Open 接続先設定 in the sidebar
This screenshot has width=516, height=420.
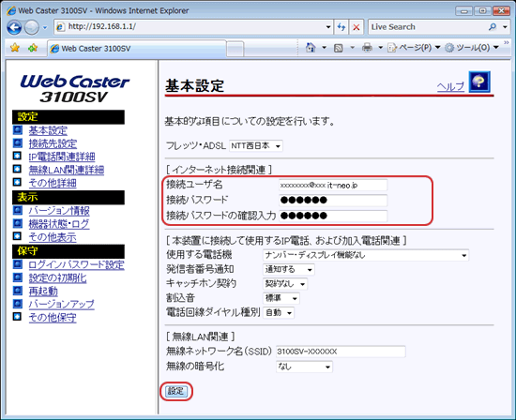[53, 143]
